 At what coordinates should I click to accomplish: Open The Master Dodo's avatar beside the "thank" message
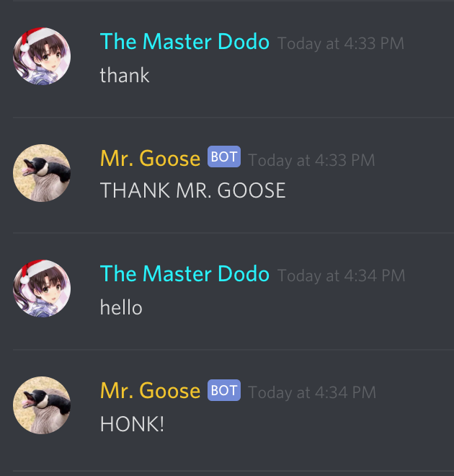pos(42,56)
